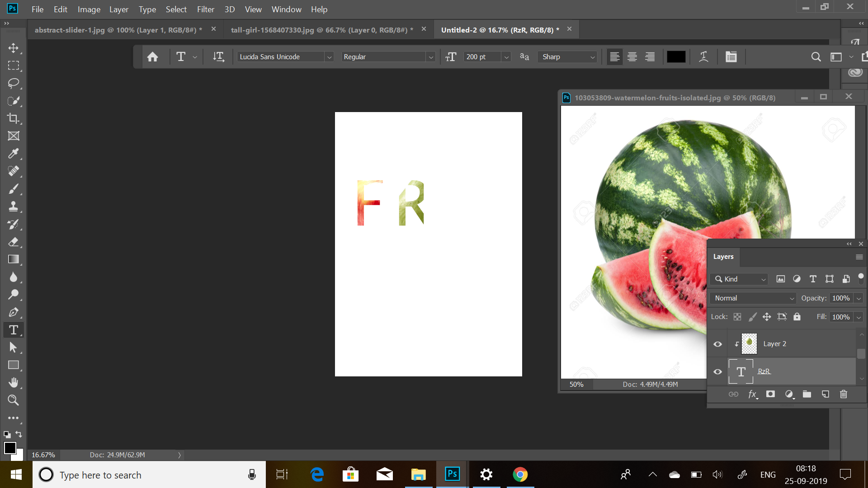Select the Crop tool
The height and width of the screenshot is (488, 868).
(13, 118)
